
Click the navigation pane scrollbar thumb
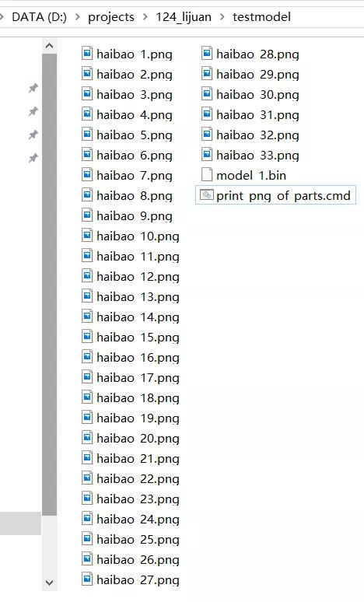click(x=49, y=285)
